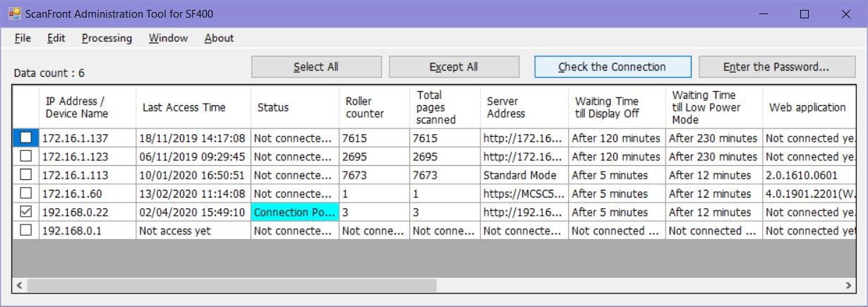Open the Window menu
Viewport: 868px width, 307px height.
click(168, 38)
